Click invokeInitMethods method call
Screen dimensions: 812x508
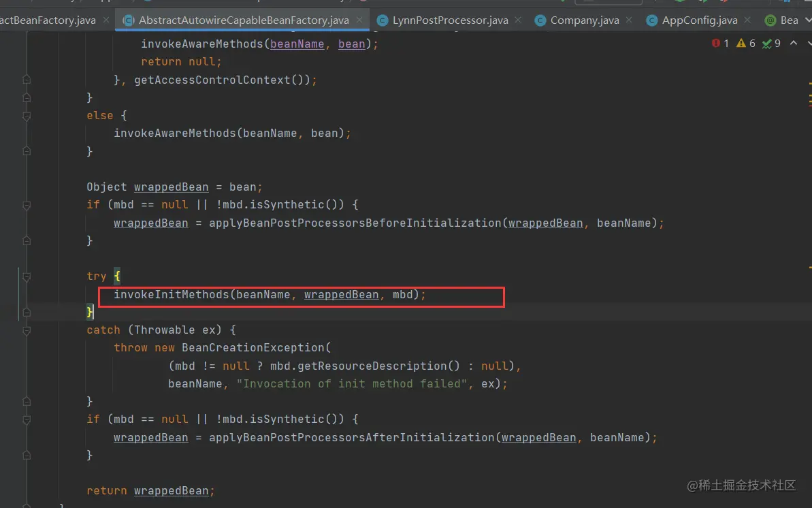(172, 294)
